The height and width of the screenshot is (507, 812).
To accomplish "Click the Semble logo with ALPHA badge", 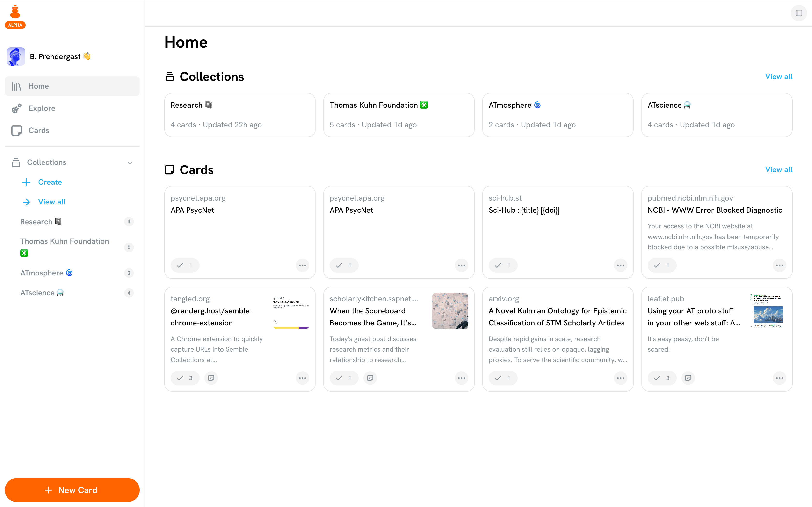I will click(x=15, y=17).
